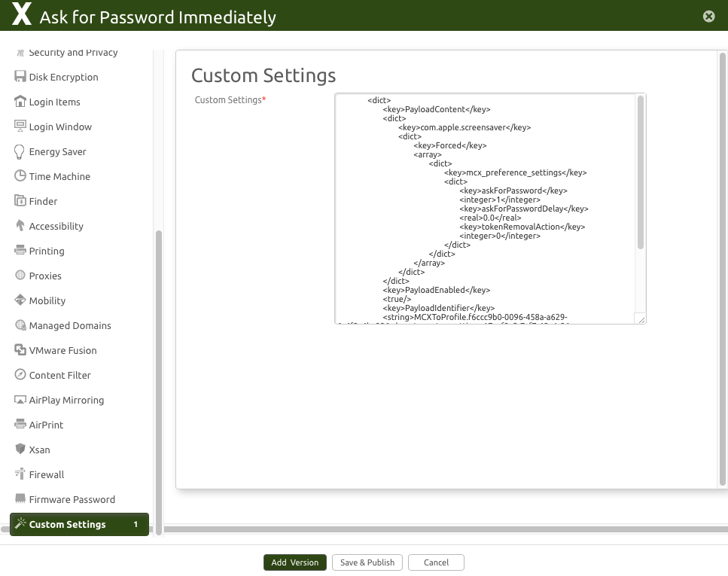728x576 pixels.
Task: Click the sidebar payload list scrollbar
Action: (x=159, y=382)
